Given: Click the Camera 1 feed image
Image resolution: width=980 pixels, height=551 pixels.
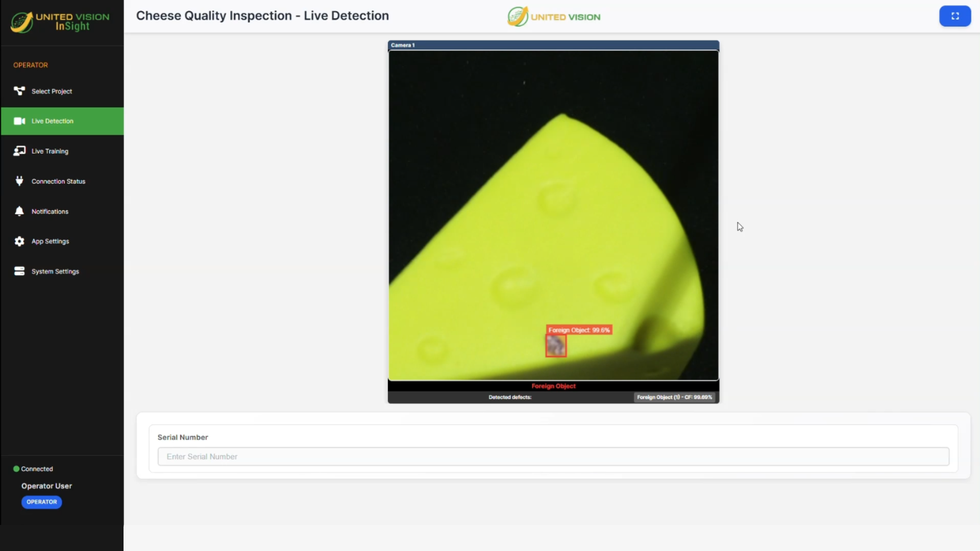Looking at the screenshot, I should (553, 215).
